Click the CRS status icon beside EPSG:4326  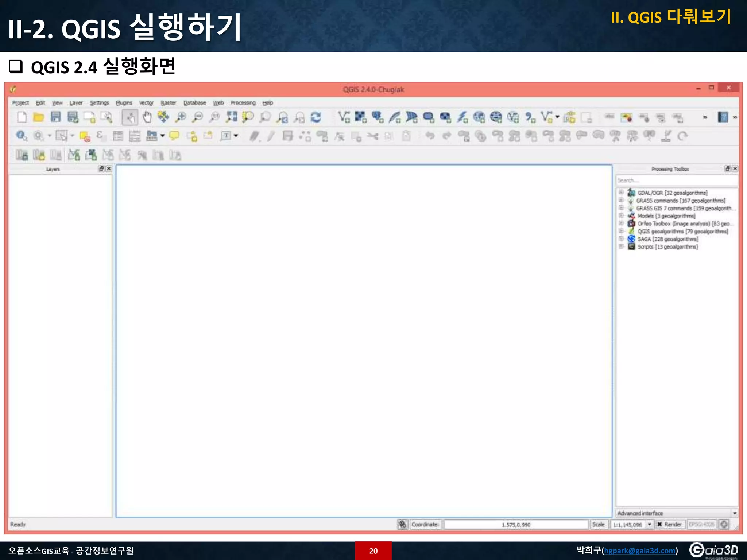[x=724, y=524]
